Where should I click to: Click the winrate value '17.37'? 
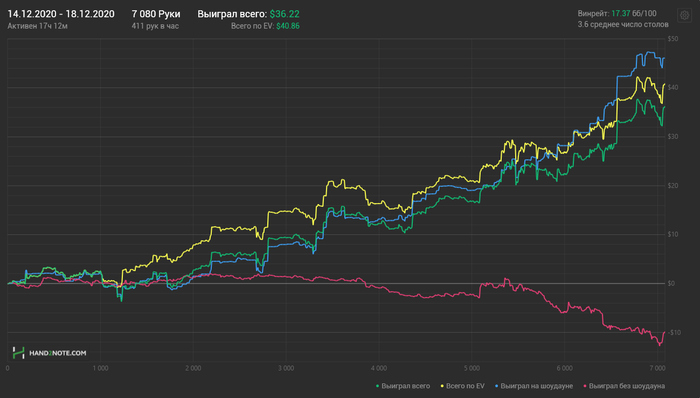click(621, 13)
